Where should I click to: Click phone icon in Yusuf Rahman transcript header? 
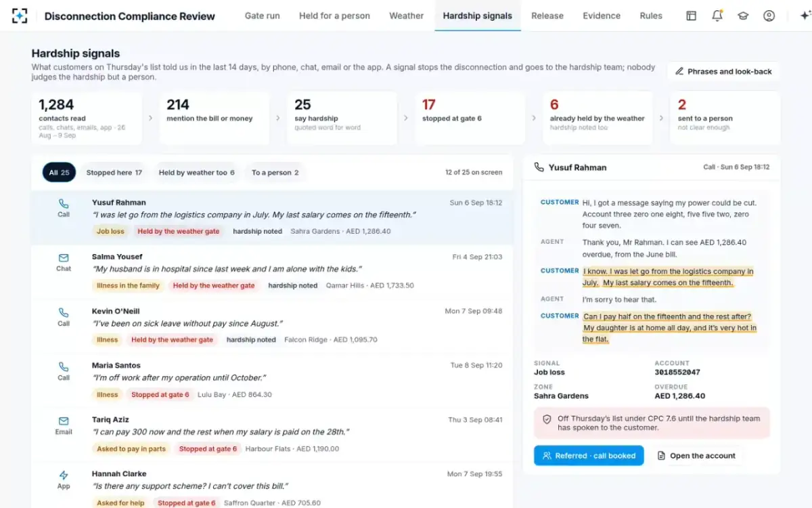pos(539,167)
